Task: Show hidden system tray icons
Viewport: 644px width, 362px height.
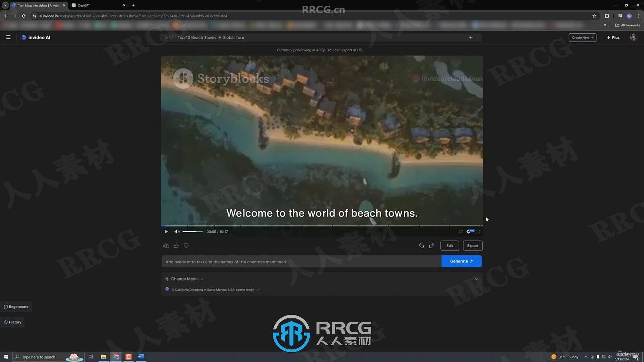Action: coord(586,357)
